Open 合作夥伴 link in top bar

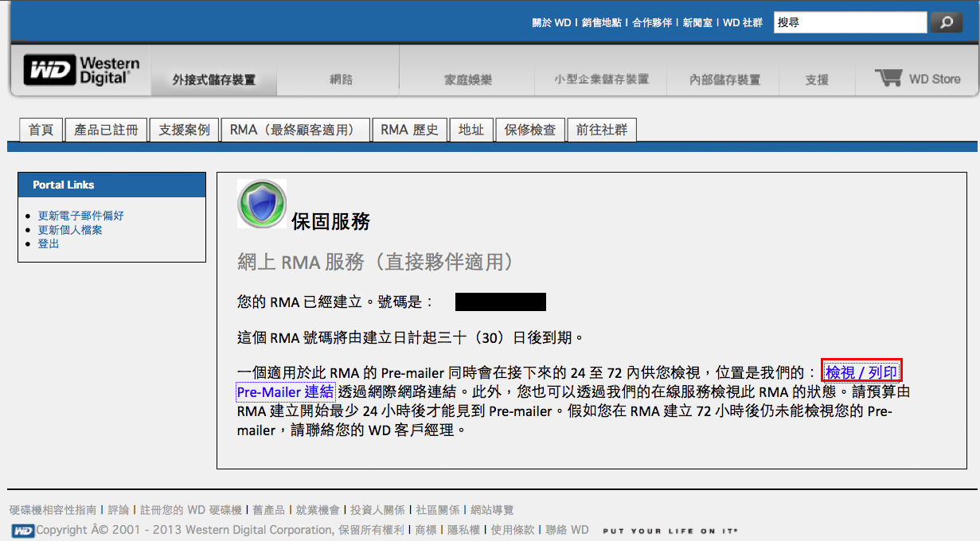click(652, 22)
